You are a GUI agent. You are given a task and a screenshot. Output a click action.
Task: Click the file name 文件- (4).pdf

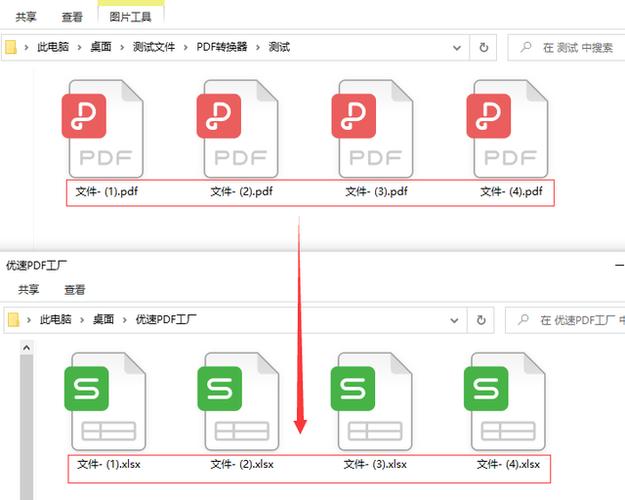click(511, 191)
